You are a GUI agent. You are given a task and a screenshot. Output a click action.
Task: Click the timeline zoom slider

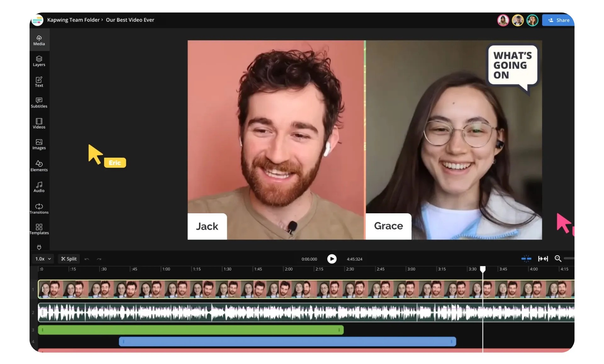tap(569, 258)
